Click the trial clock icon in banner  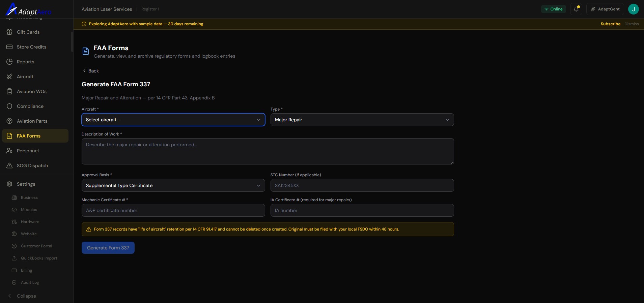point(84,24)
